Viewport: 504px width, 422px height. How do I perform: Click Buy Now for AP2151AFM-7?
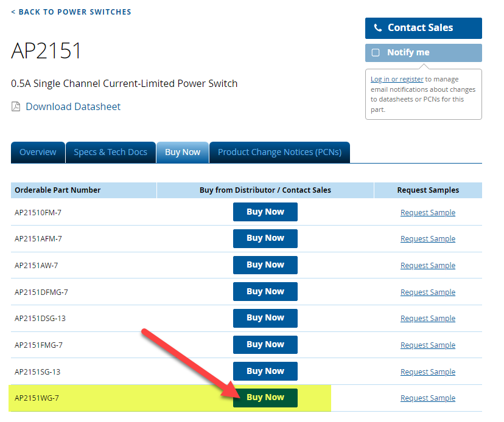pos(265,238)
